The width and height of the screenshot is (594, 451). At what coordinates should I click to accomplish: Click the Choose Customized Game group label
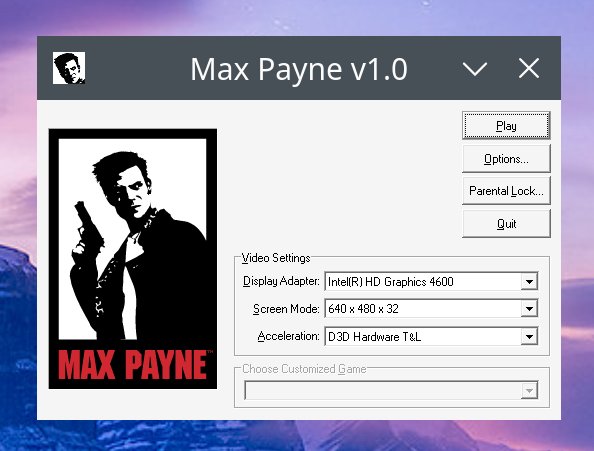coord(304,369)
